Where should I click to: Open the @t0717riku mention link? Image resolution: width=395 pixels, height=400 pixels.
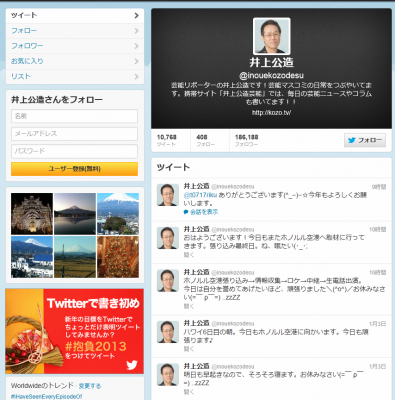[200, 195]
